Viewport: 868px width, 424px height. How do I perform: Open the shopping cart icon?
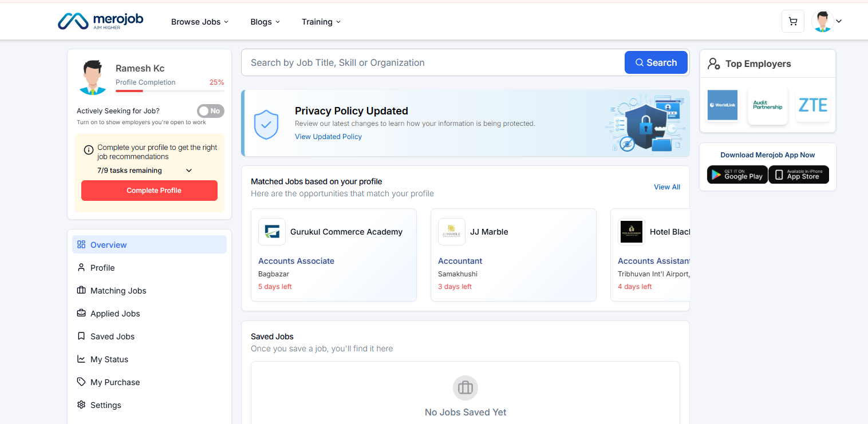click(792, 22)
